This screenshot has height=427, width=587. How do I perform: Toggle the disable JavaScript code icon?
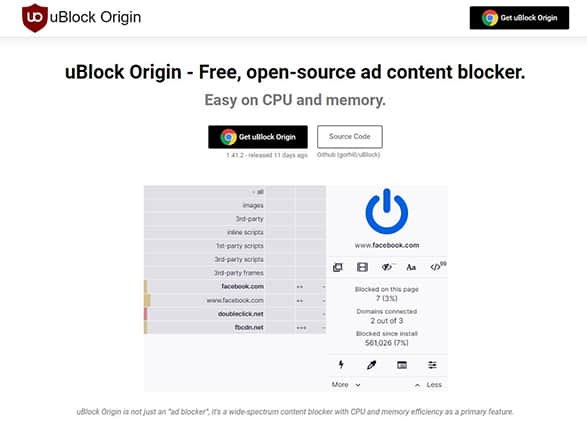[437, 267]
